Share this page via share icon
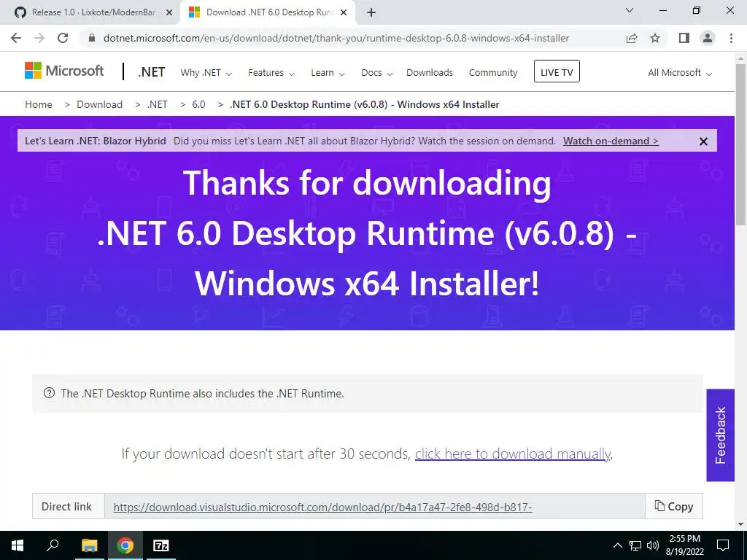 (x=632, y=38)
